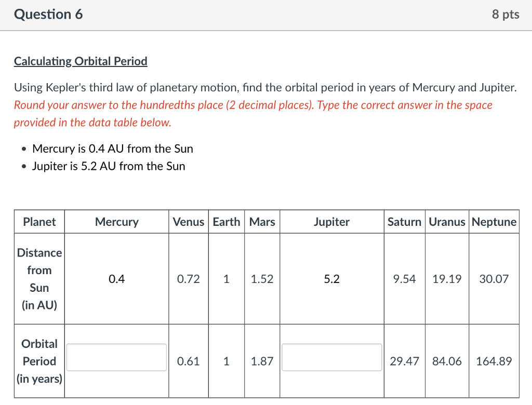The width and height of the screenshot is (532, 405).
Task: Click the Planet header cell
Action: (x=39, y=222)
